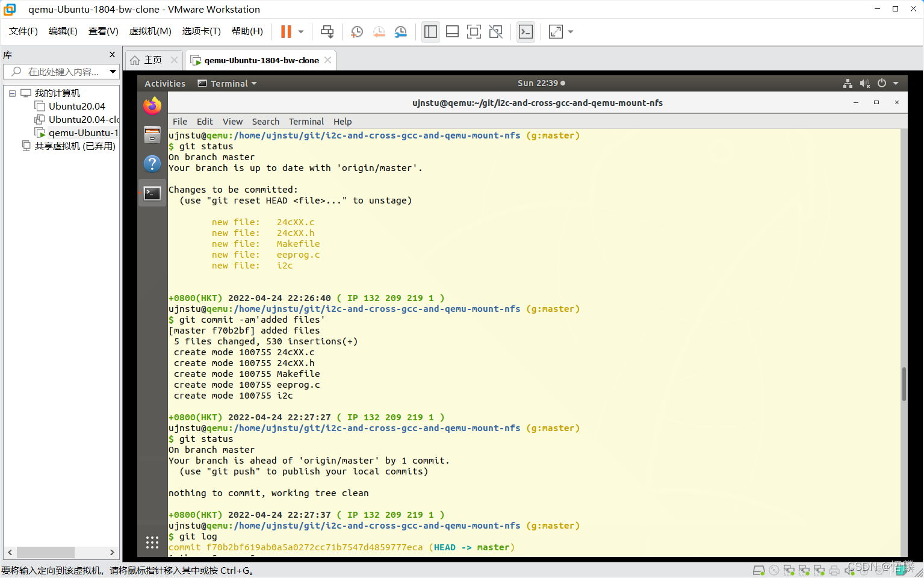Select 共享虚拟机 (已弃用) in library
The height and width of the screenshot is (578, 924).
coord(69,146)
